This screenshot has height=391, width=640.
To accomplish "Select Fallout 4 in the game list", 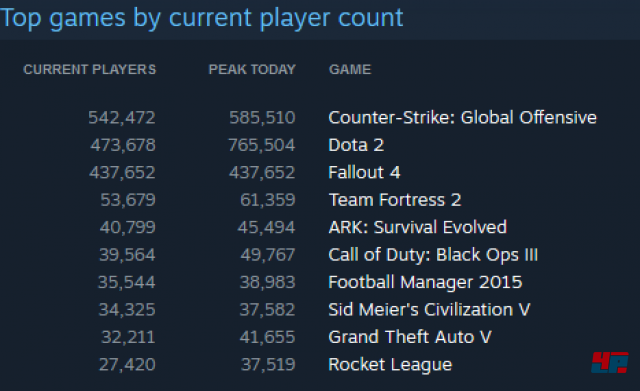I will [364, 172].
